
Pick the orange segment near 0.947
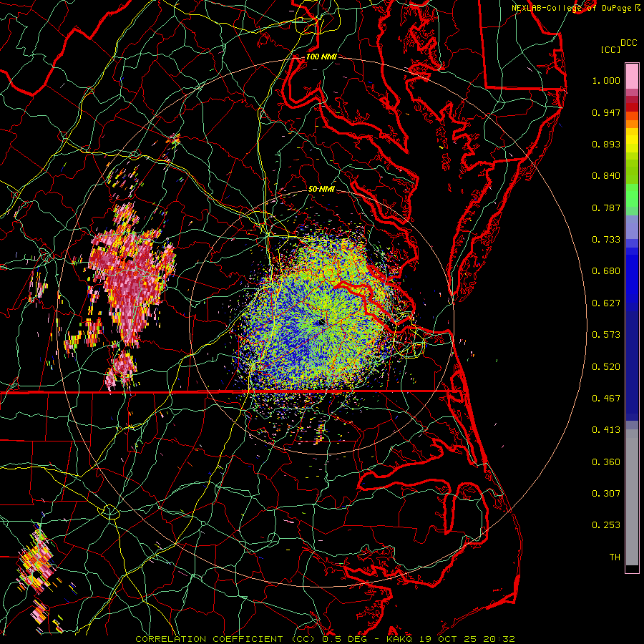(632, 120)
